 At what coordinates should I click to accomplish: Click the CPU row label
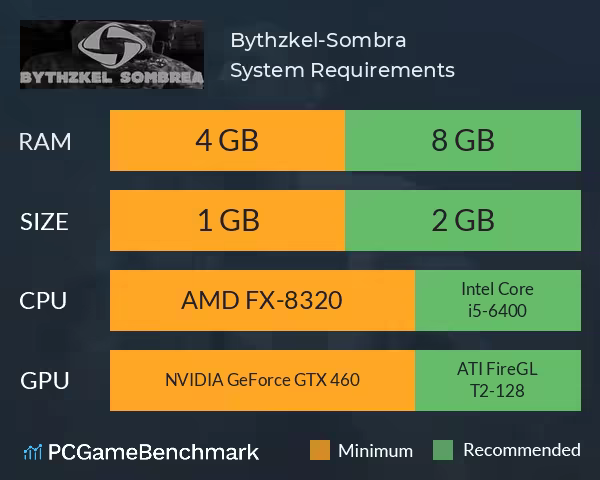[x=46, y=301]
